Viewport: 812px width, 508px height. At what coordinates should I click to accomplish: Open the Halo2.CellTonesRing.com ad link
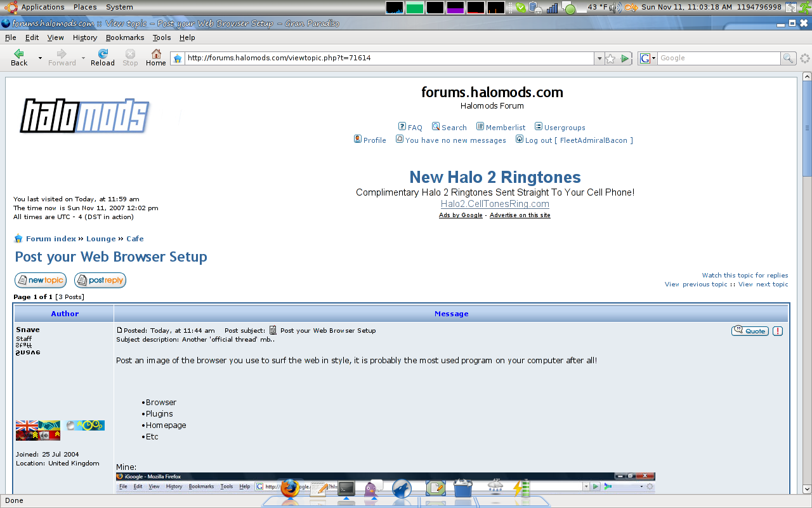[x=495, y=204]
